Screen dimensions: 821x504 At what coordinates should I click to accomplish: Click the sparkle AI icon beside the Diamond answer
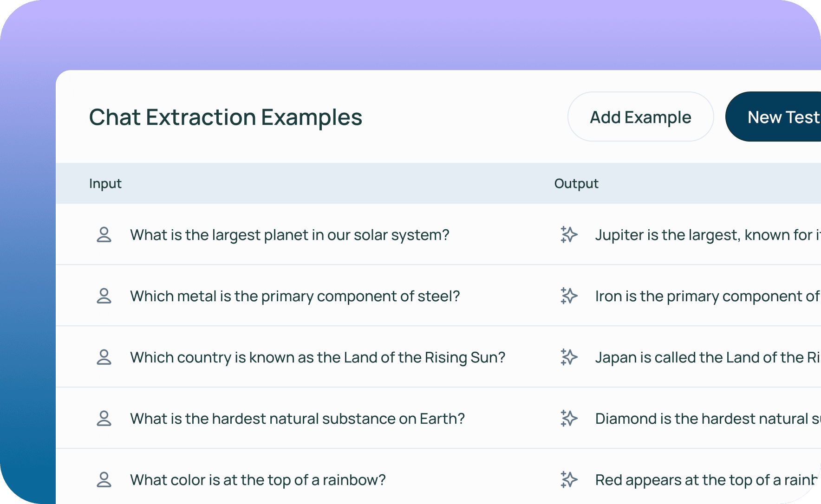click(569, 419)
